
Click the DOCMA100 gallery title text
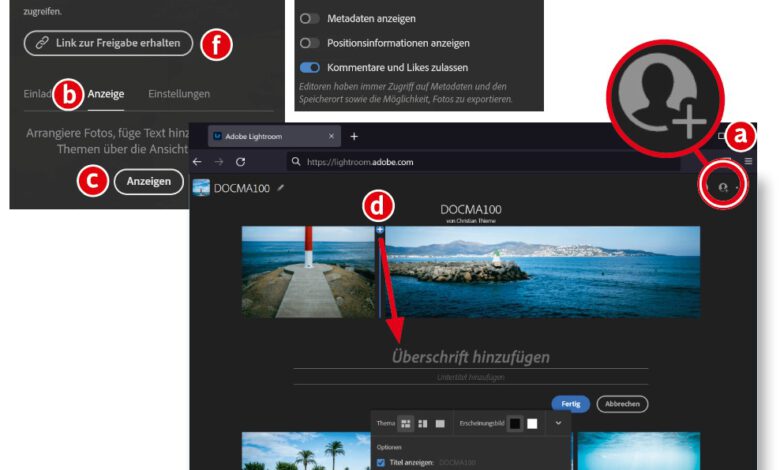point(471,209)
